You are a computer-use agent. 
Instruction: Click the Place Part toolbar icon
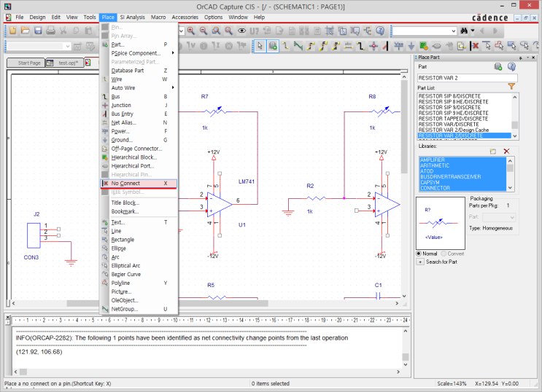pyautogui.click(x=273, y=46)
